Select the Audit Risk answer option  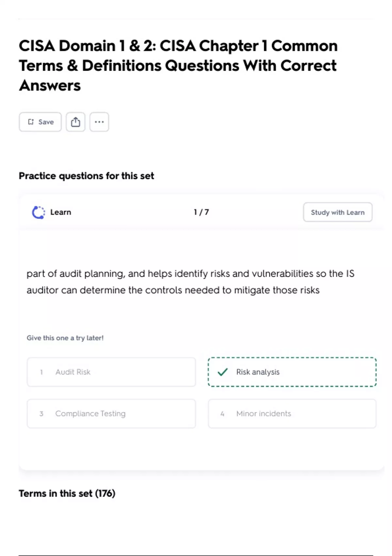click(111, 372)
